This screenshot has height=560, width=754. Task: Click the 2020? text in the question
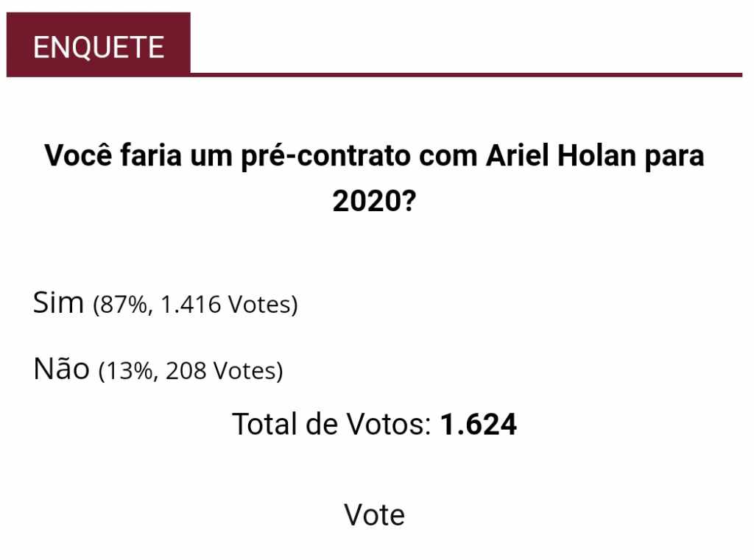pos(374,200)
